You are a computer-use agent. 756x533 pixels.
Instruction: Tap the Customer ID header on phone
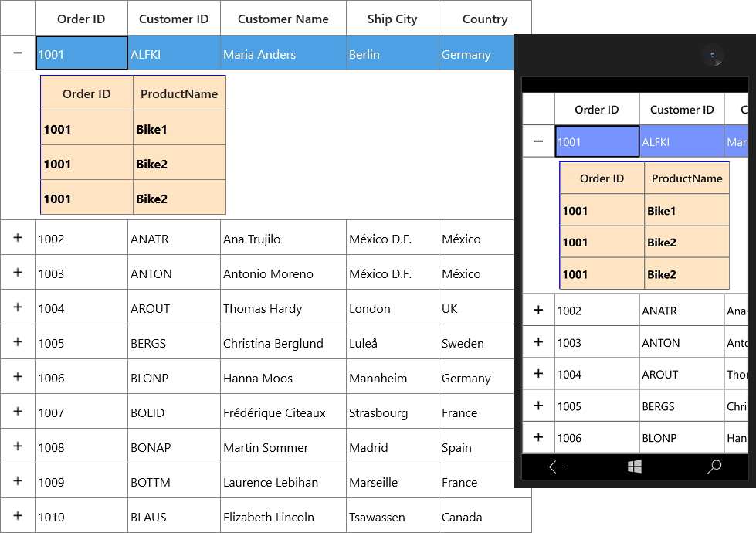click(x=682, y=110)
